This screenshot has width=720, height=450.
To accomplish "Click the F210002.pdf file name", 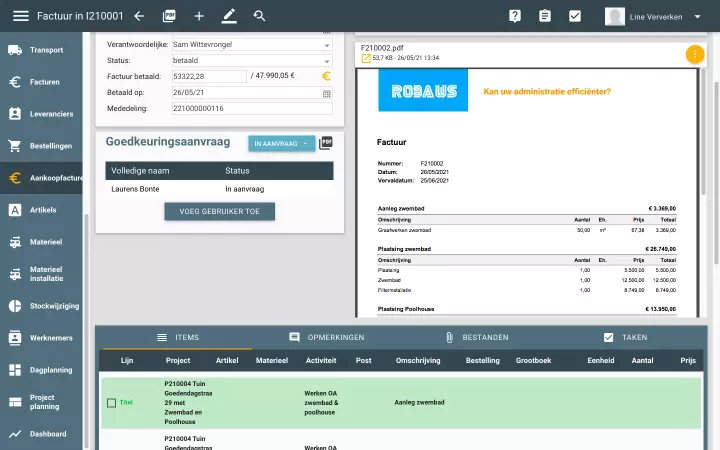I will 382,48.
